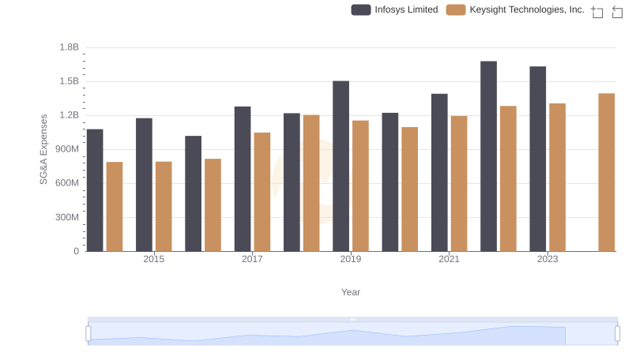Toggle Infosys Limited legend series
Image resolution: width=632 pixels, height=364 pixels.
coord(394,9)
